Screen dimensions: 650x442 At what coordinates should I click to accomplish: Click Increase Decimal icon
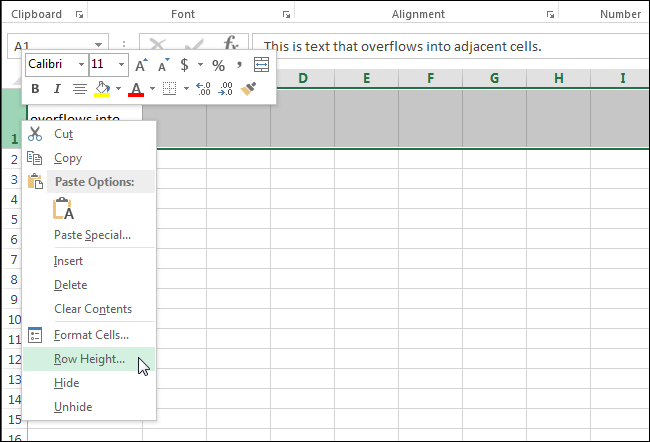[204, 89]
